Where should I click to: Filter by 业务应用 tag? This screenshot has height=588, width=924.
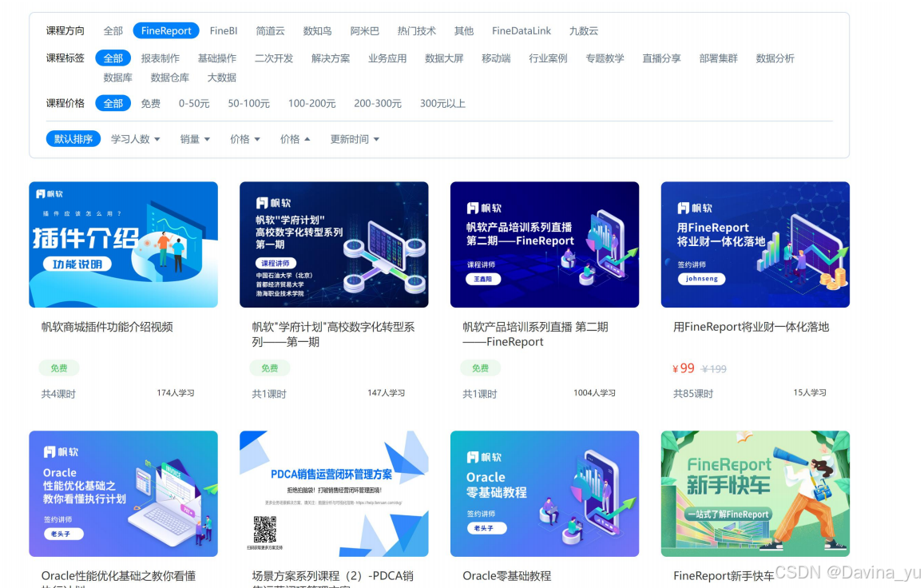pos(387,58)
